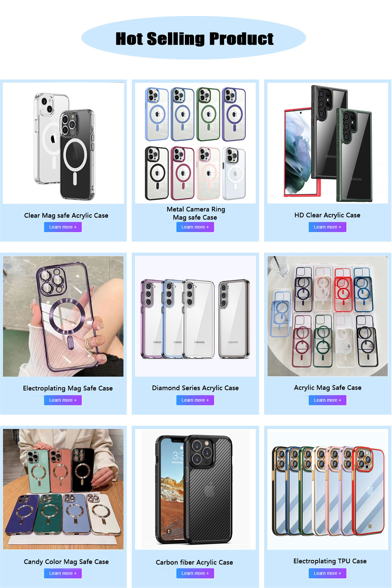Click Learn more under Carbon fiber Acrylic Case
The height and width of the screenshot is (588, 392).
pyautogui.click(x=195, y=573)
